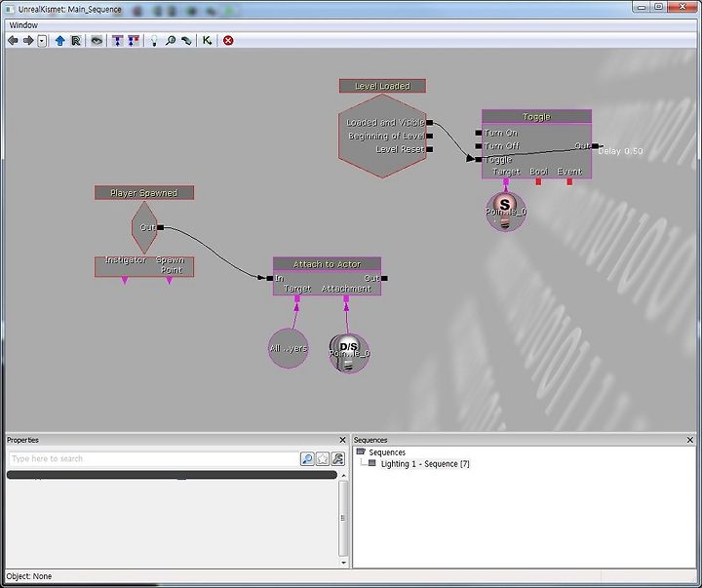Toggle the favorites star in Properties
The height and width of the screenshot is (588, 702).
coord(323,458)
